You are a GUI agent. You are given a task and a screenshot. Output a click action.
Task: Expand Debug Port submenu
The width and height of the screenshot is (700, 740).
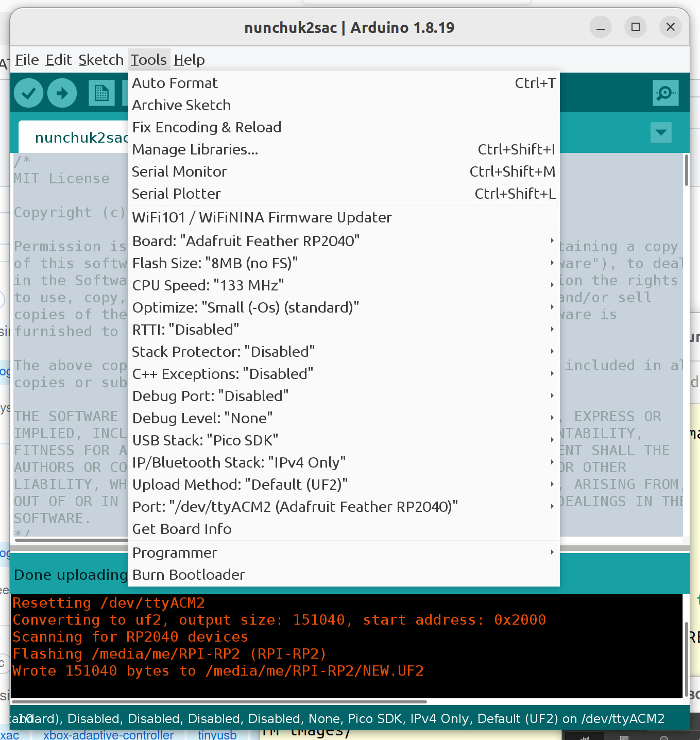click(x=344, y=396)
